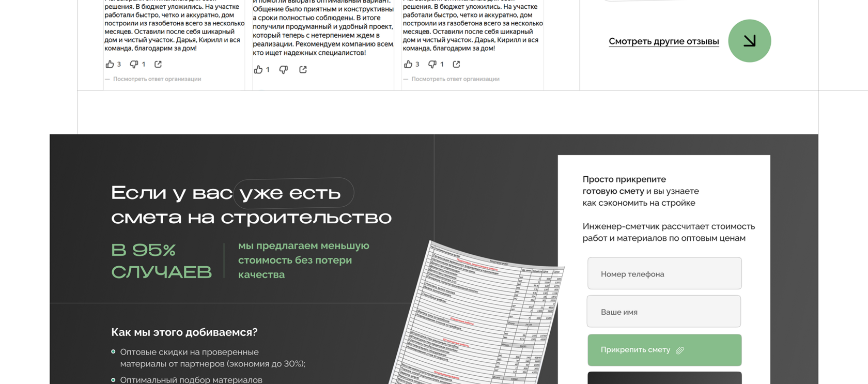Viewport: 868px width, 384px height.
Task: Click 'мы предлагаем меньшую стоимость без потери качества'
Action: pyautogui.click(x=304, y=260)
